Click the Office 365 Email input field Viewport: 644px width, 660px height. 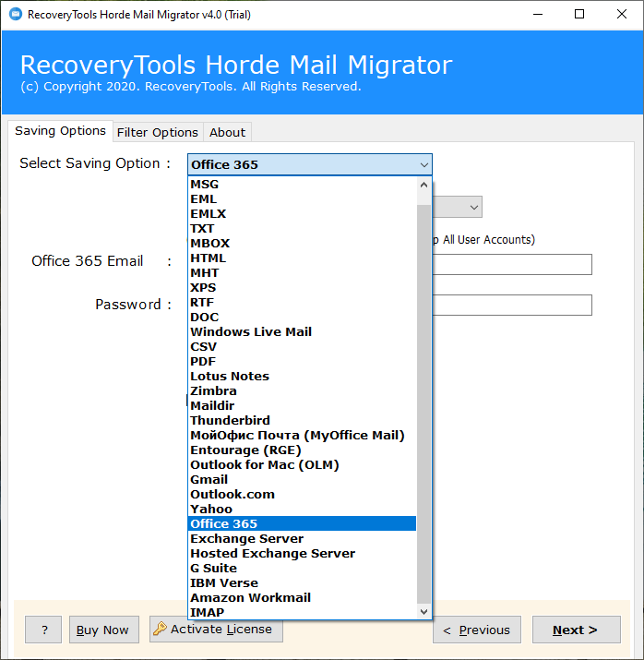512,264
